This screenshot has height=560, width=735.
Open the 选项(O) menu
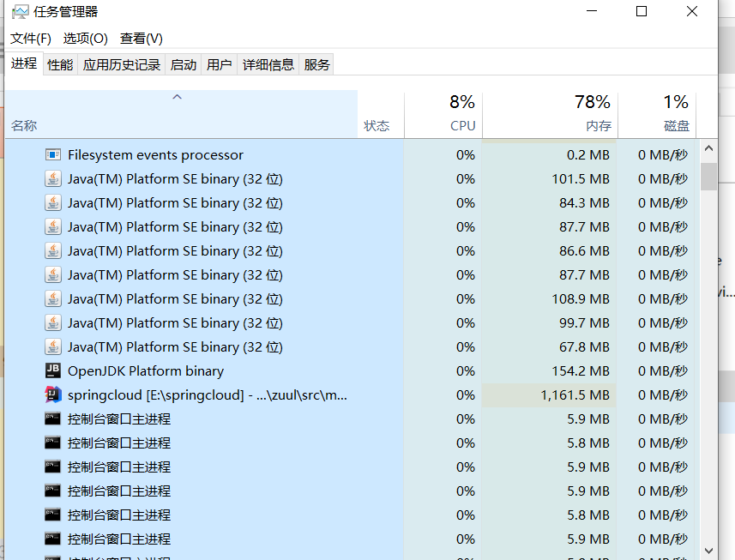tap(84, 39)
